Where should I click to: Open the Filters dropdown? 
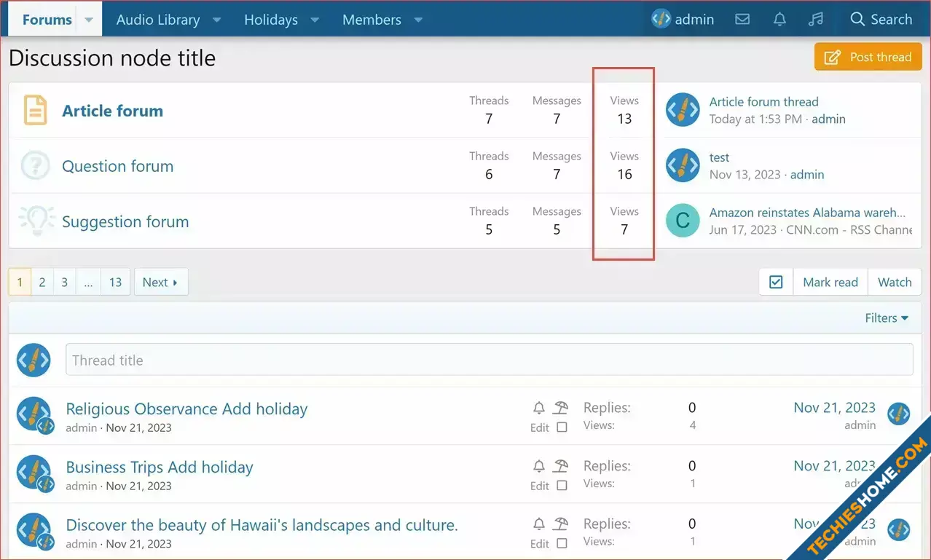pyautogui.click(x=887, y=318)
